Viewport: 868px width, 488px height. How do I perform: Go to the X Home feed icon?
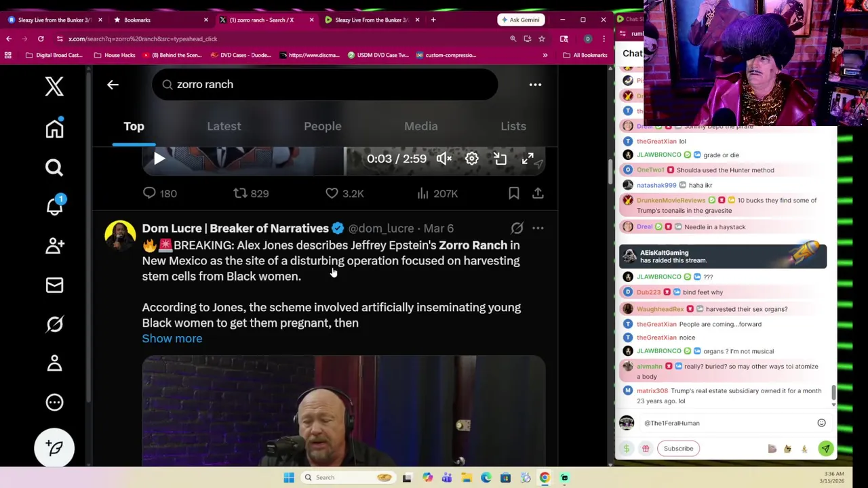coord(54,128)
